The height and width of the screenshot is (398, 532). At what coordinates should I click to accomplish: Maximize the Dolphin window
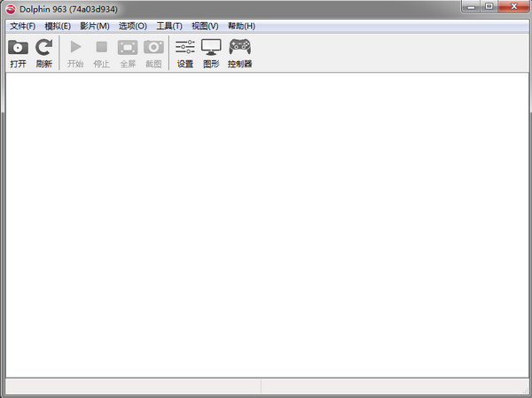click(489, 8)
